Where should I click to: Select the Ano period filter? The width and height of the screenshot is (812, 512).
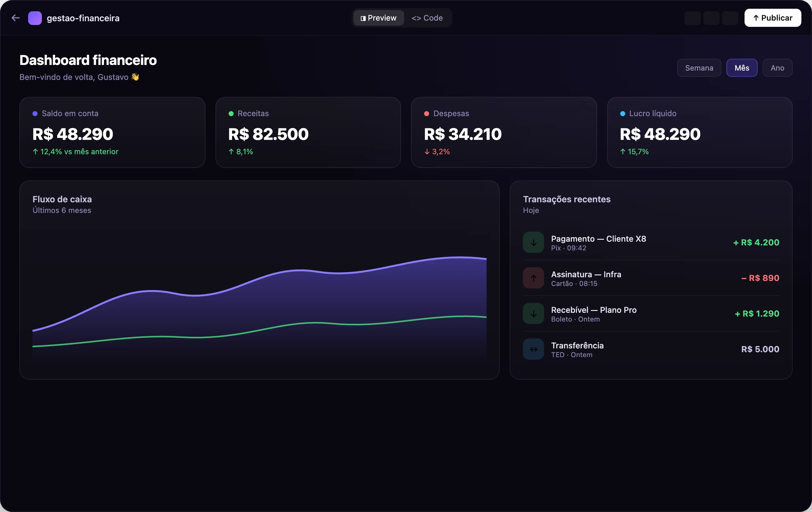777,68
